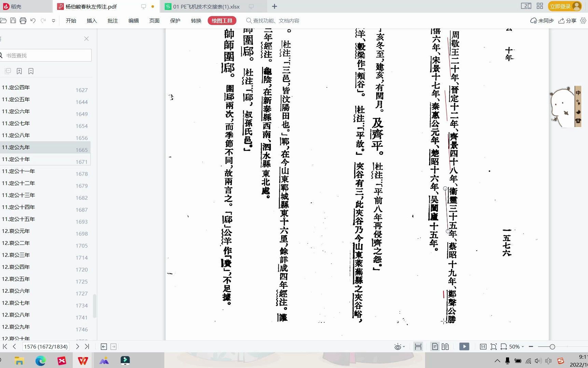
Task: Click the fit page icon
Action: click(494, 346)
